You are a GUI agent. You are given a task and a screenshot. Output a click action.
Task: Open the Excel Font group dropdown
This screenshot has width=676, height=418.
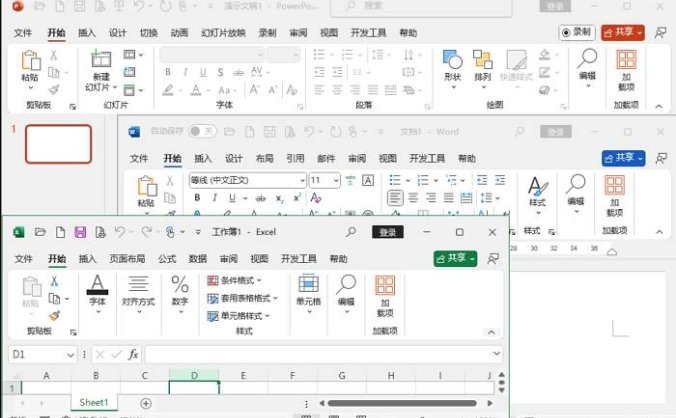pos(97,294)
